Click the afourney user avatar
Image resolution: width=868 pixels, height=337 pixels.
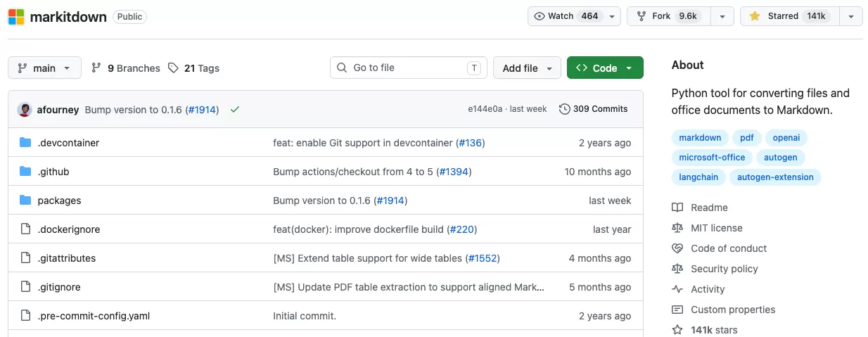[x=25, y=109]
